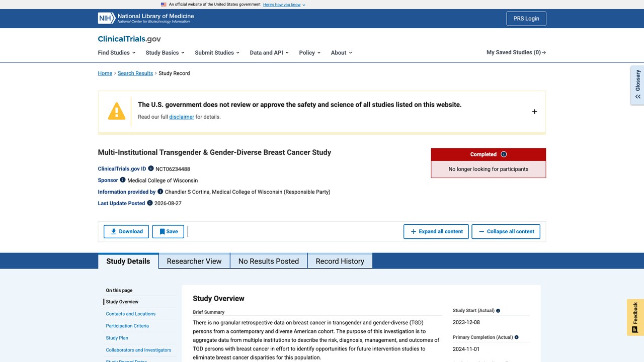The image size is (644, 362).
Task: Open the Record History tab
Action: coord(340,261)
